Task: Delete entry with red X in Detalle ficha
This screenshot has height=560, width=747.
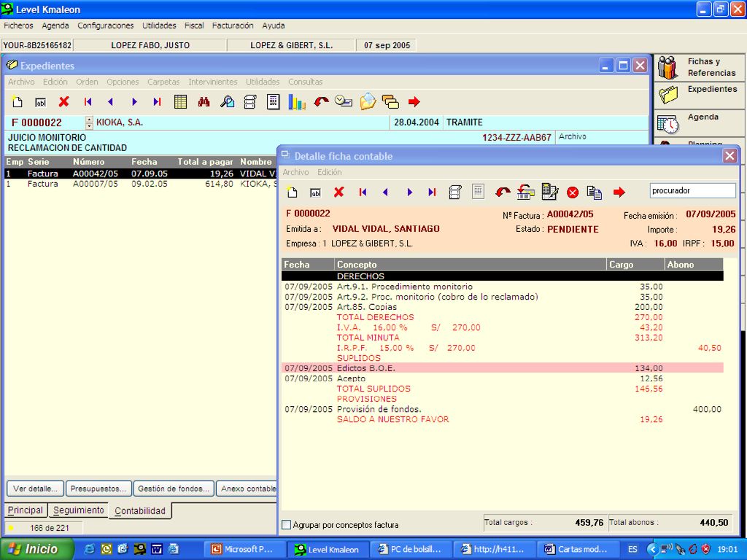Action: tap(338, 192)
